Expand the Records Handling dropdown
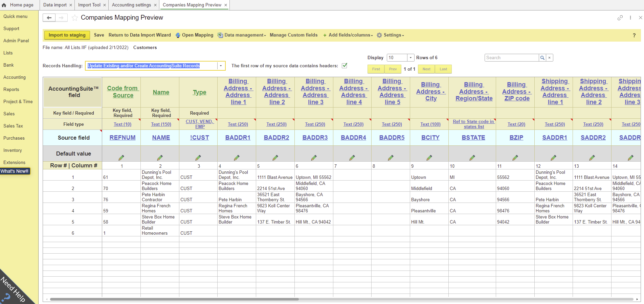The height and width of the screenshot is (304, 644). [x=221, y=66]
